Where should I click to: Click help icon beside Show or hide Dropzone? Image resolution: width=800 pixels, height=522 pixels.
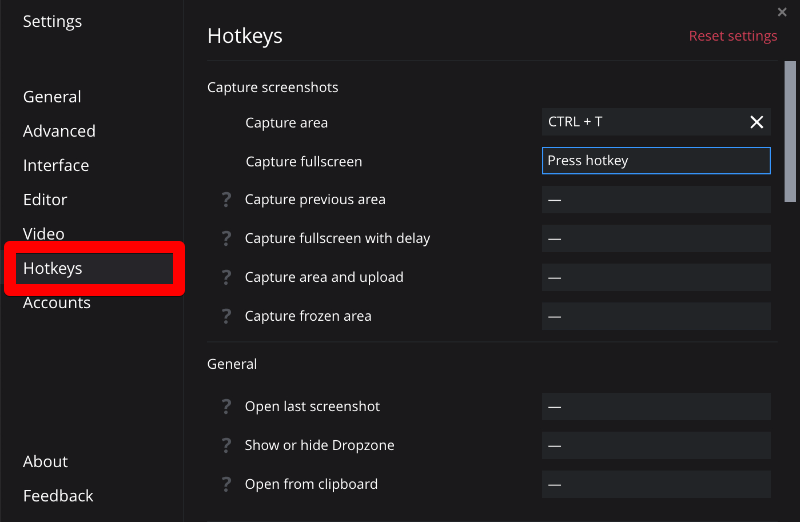226,446
